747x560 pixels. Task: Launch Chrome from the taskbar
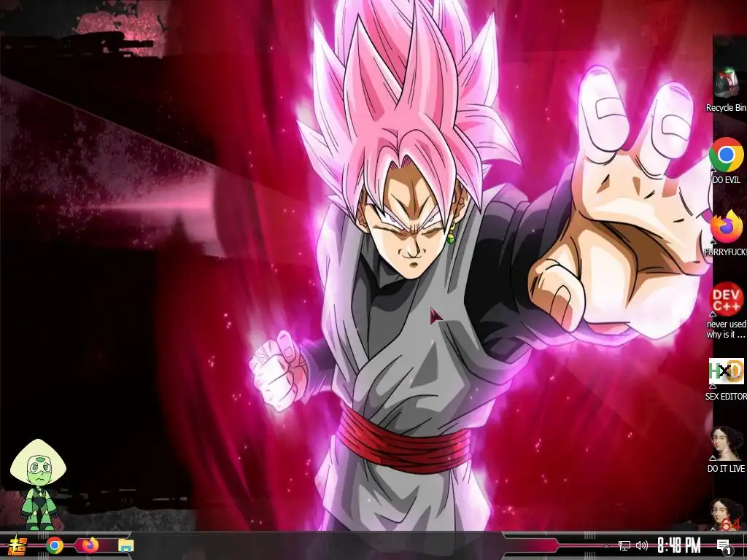tap(55, 545)
